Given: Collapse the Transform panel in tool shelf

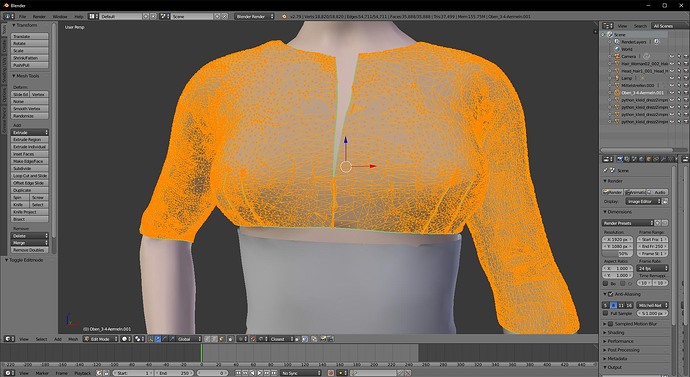Looking at the screenshot, I should click(x=26, y=25).
